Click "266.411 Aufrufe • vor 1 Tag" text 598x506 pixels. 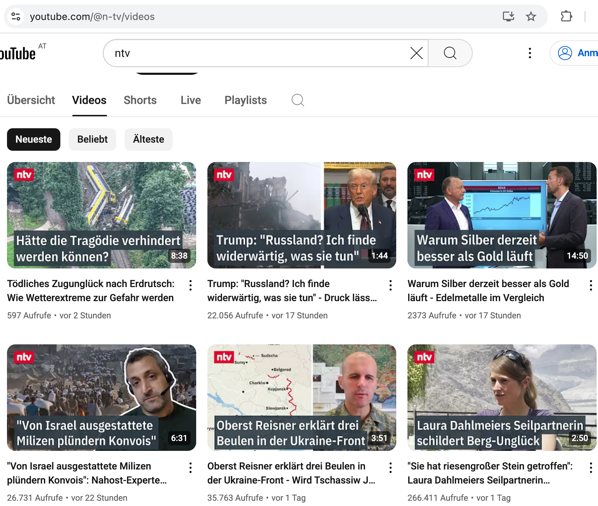pyautogui.click(x=459, y=498)
